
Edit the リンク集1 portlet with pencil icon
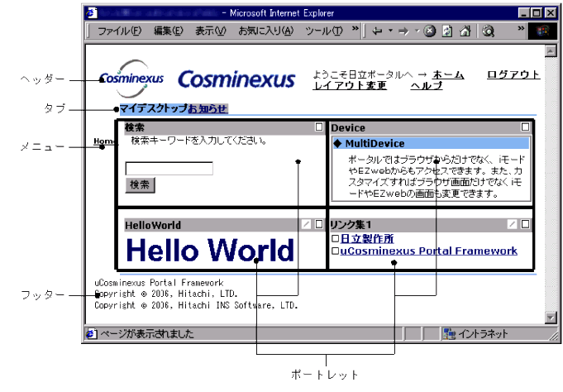coord(512,225)
